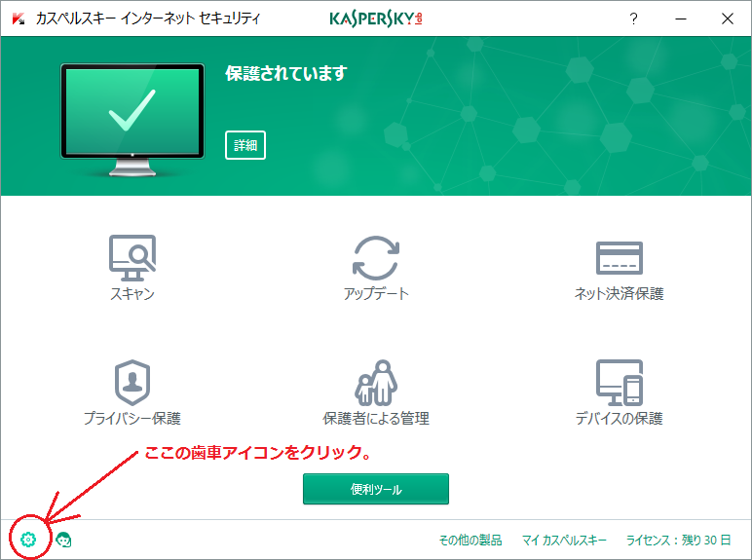Viewport: 752px width, 560px height.
Task: Click the KASPERSKY logo in the title bar
Action: point(375,19)
